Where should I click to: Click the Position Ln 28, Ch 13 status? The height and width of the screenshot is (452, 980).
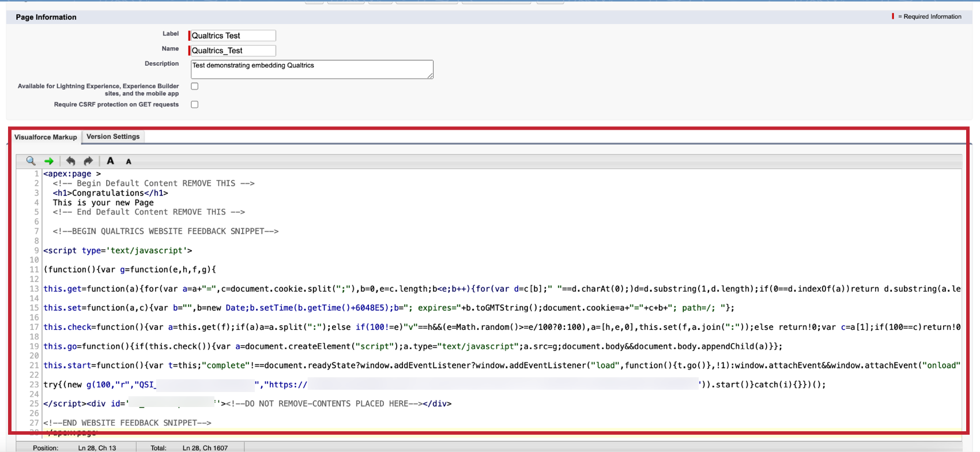tap(74, 448)
